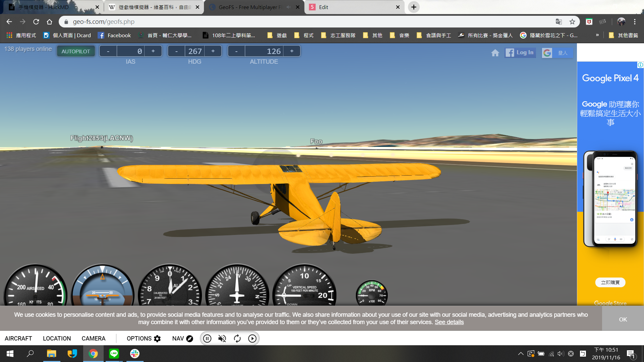Sign in with the Google button
644x362 pixels.
(x=556, y=53)
